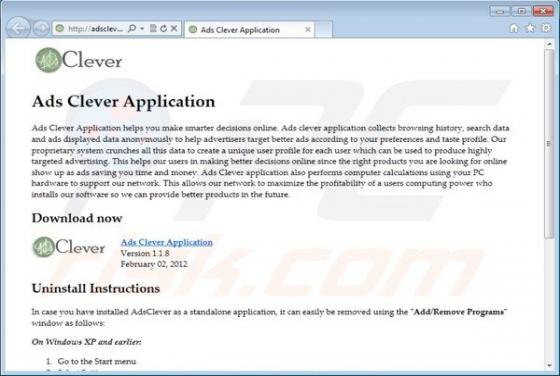Viewport: 560px width, 376px height.
Task: Refresh the page with reload icon
Action: pos(164,28)
